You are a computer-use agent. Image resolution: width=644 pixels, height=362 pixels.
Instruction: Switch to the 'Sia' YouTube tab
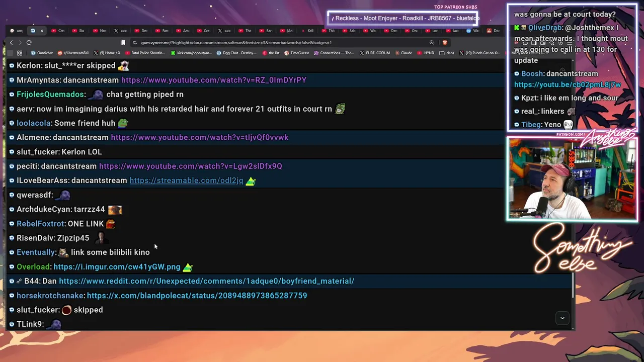coord(78,31)
